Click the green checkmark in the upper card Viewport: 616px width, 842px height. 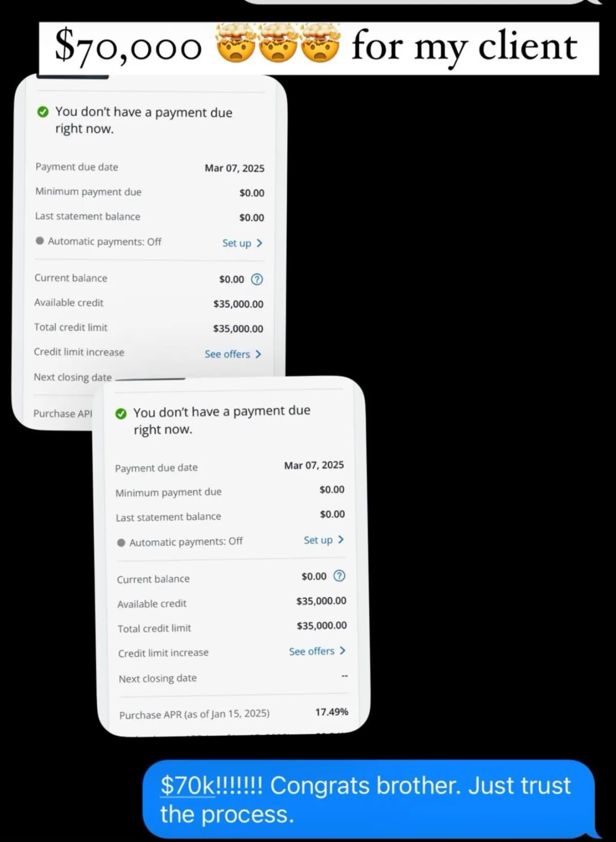point(43,112)
